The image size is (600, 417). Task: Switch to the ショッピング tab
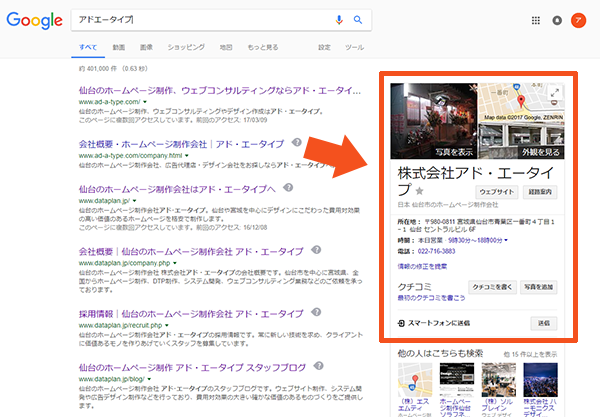[186, 47]
